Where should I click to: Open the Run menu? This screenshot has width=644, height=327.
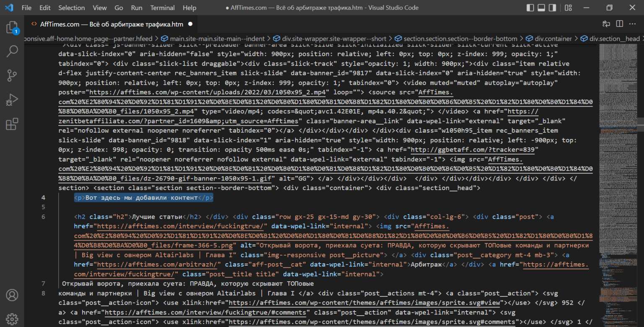pyautogui.click(x=137, y=8)
